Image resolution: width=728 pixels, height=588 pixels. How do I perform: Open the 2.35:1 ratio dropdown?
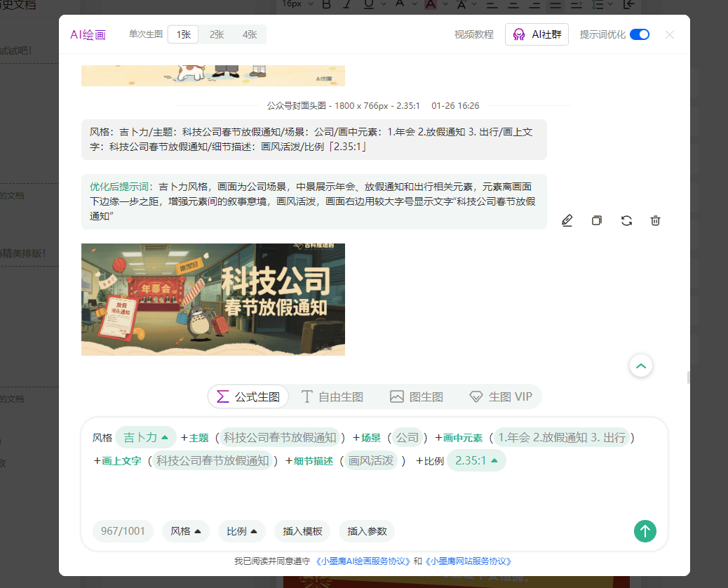click(476, 460)
